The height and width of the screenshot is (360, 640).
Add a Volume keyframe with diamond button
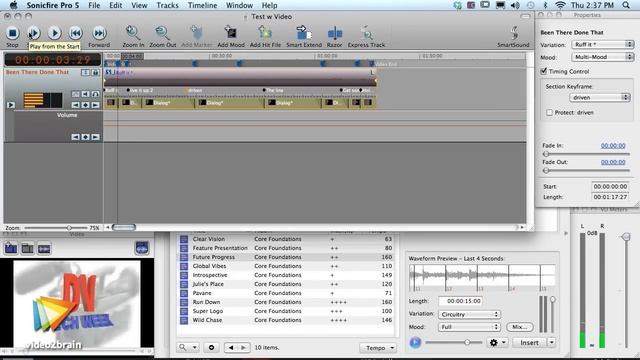click(85, 137)
